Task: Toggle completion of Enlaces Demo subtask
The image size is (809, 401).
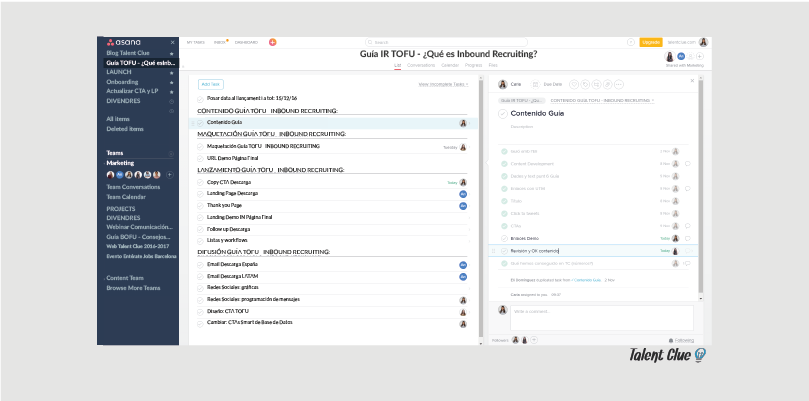Action: click(x=504, y=239)
